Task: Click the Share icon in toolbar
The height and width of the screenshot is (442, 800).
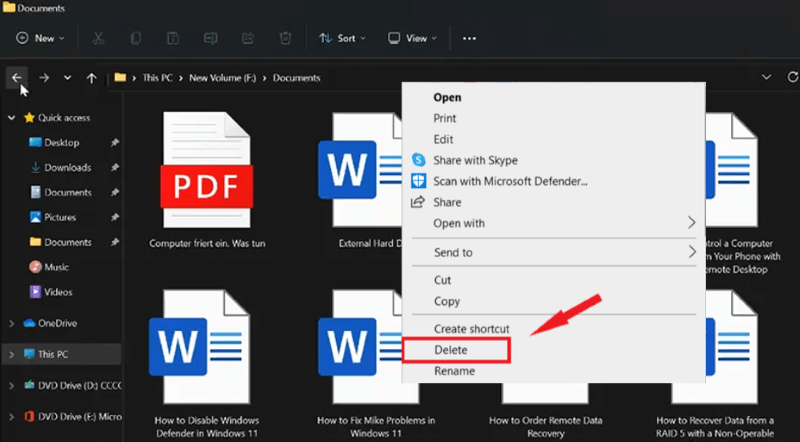Action: tap(248, 38)
